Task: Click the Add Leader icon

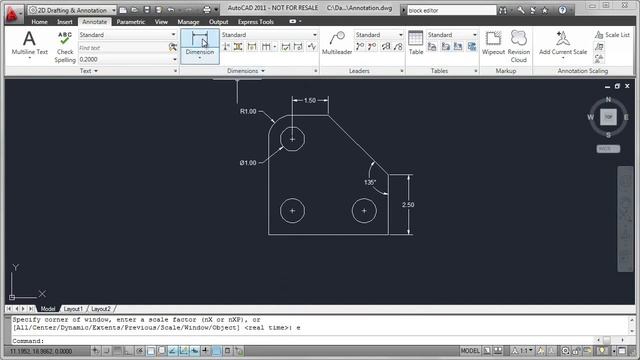Action: coord(360,47)
